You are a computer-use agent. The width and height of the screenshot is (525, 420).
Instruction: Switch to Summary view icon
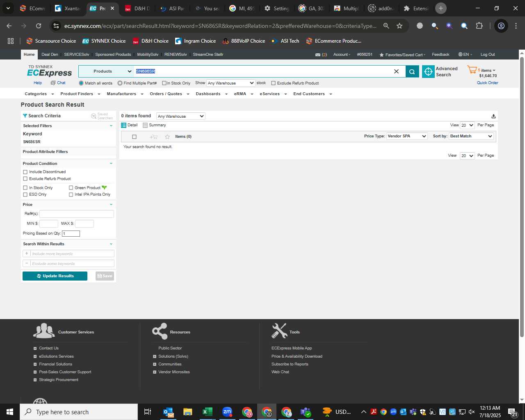pyautogui.click(x=145, y=125)
